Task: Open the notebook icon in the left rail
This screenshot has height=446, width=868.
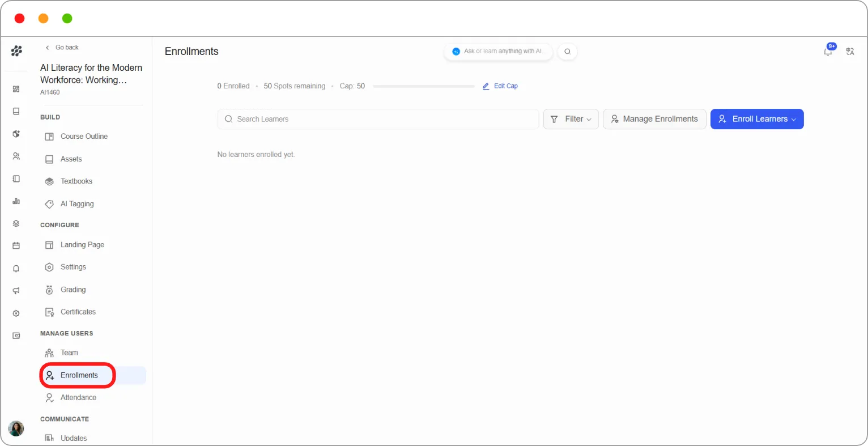Action: [x=16, y=179]
